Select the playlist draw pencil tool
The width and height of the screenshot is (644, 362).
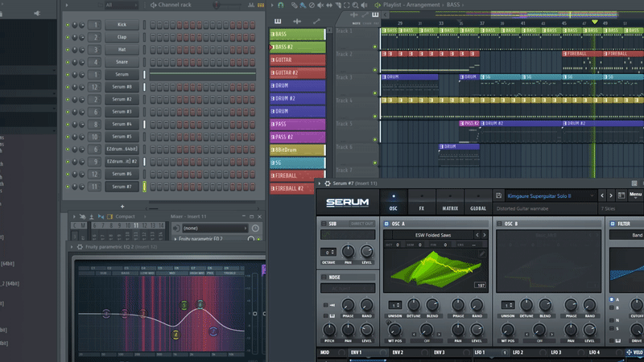[x=294, y=5]
